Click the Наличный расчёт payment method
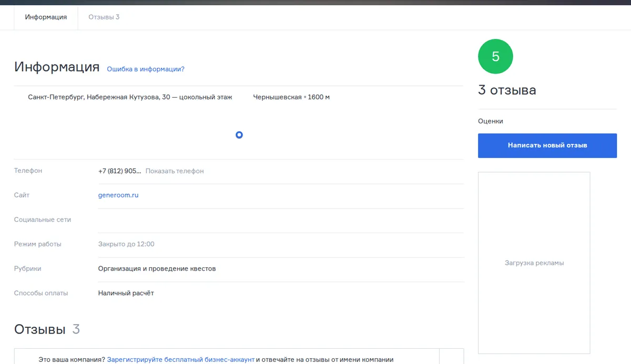 [126, 293]
